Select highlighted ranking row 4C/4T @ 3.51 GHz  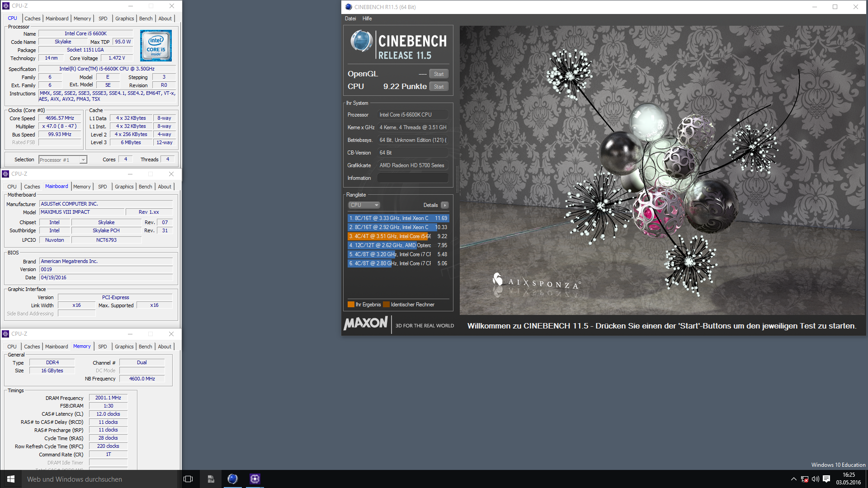click(x=398, y=236)
